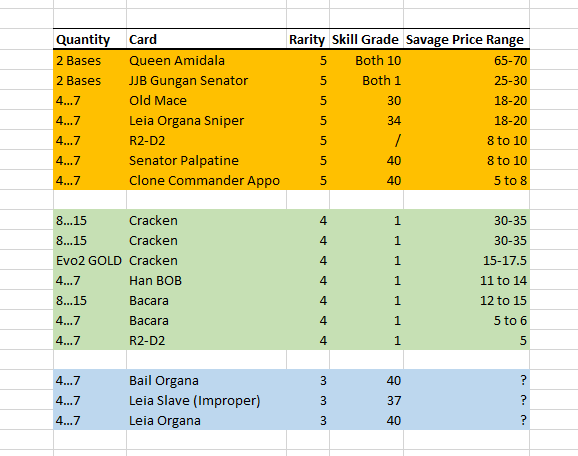Screen dimensions: 578x456
Task: Select the 11 to 14 price cell
Action: point(466,280)
